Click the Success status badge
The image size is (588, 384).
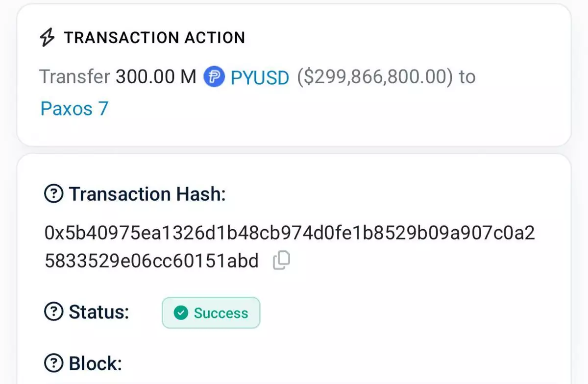[x=211, y=313]
